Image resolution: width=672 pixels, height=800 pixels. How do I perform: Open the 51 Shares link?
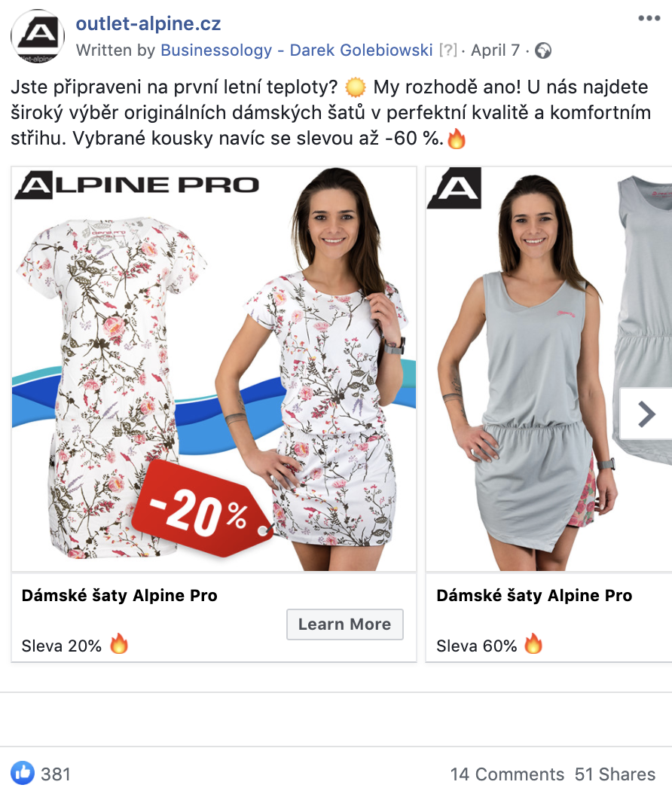[x=615, y=774]
